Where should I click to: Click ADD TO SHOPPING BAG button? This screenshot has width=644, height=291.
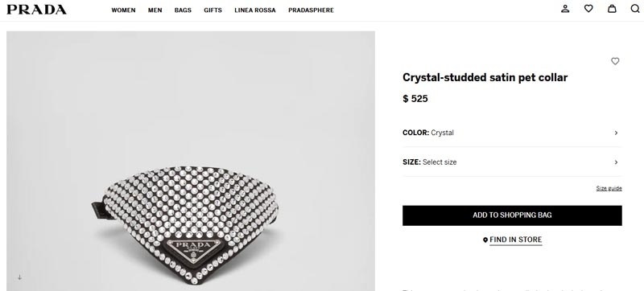[512, 215]
